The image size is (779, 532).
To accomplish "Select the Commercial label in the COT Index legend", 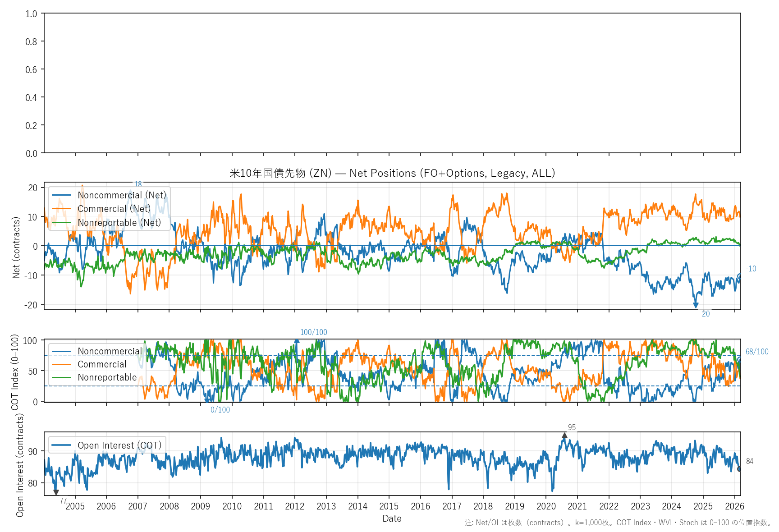I will click(102, 364).
